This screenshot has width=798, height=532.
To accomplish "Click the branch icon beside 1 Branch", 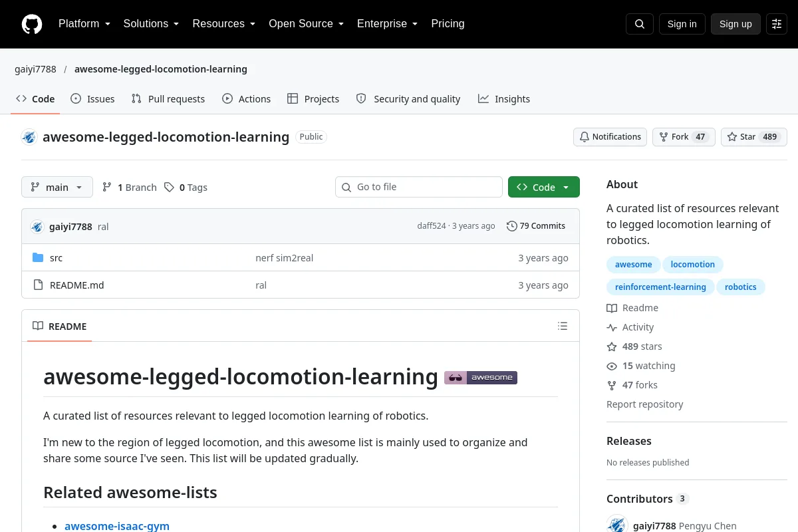I will tap(107, 188).
